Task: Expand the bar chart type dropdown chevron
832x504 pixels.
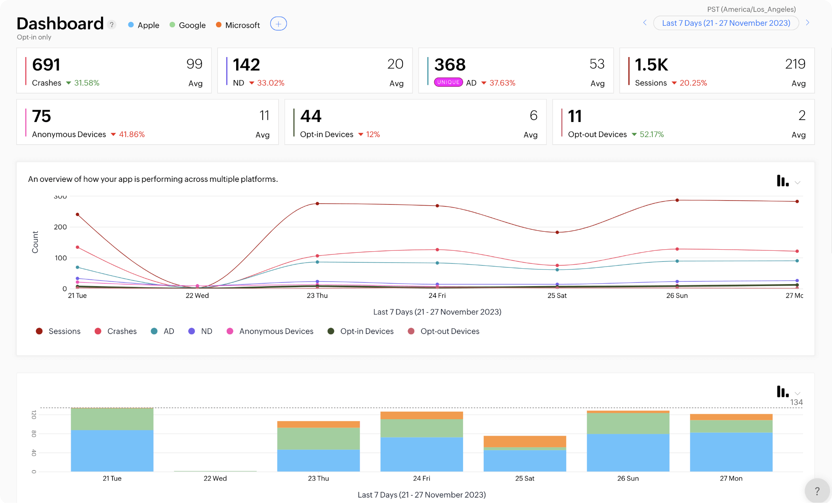Action: [798, 393]
